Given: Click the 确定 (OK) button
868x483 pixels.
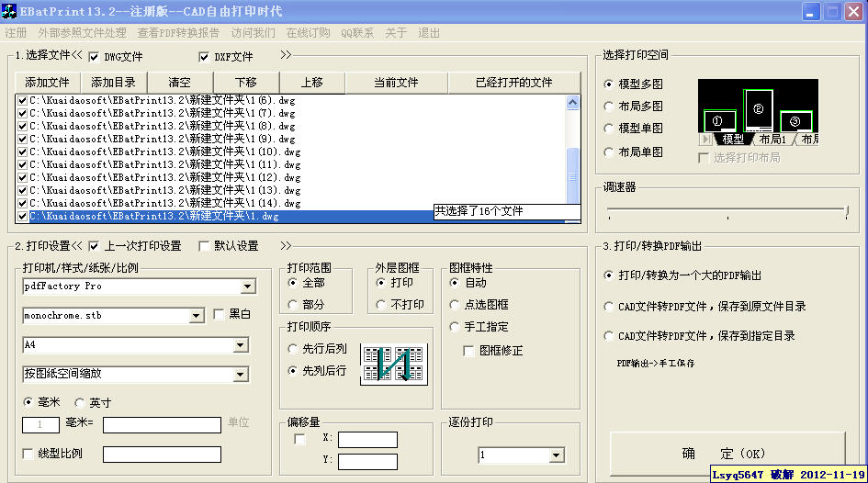Looking at the screenshot, I should (728, 454).
